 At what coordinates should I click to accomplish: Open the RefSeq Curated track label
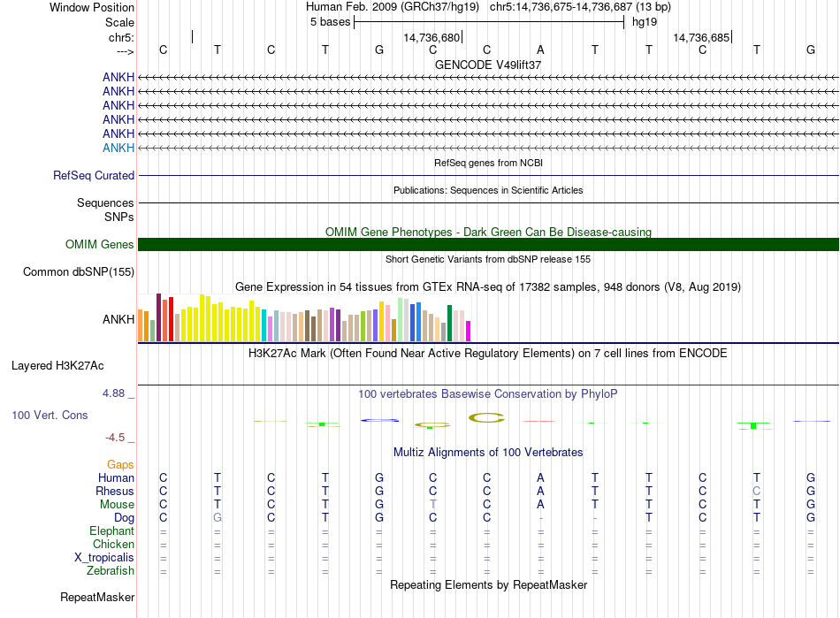(x=93, y=176)
